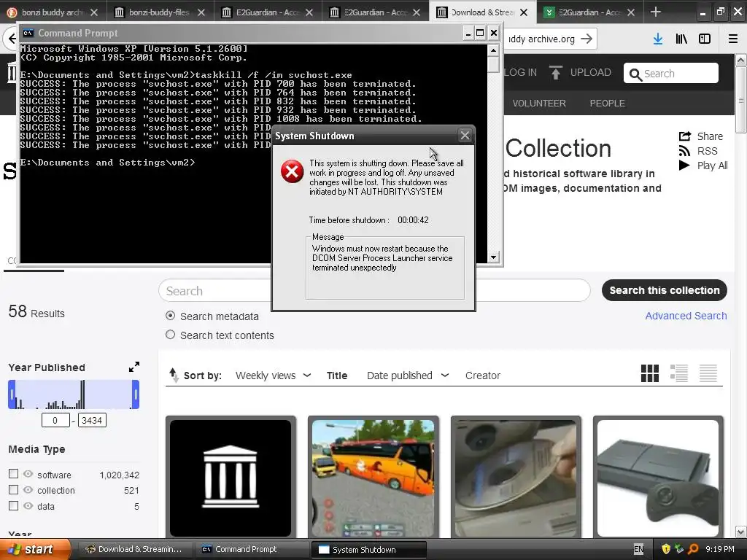This screenshot has height=560, width=747.
Task: Open the PEOPLE menu item
Action: (x=607, y=104)
